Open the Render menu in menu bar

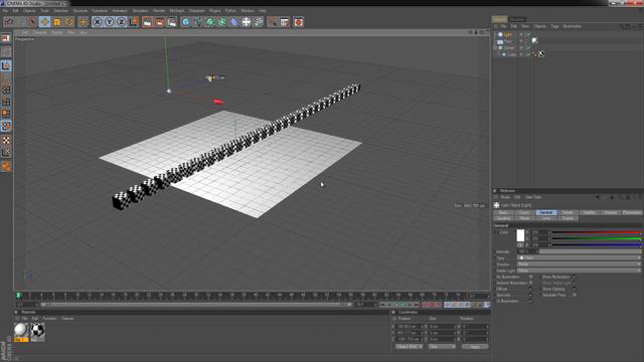(159, 11)
